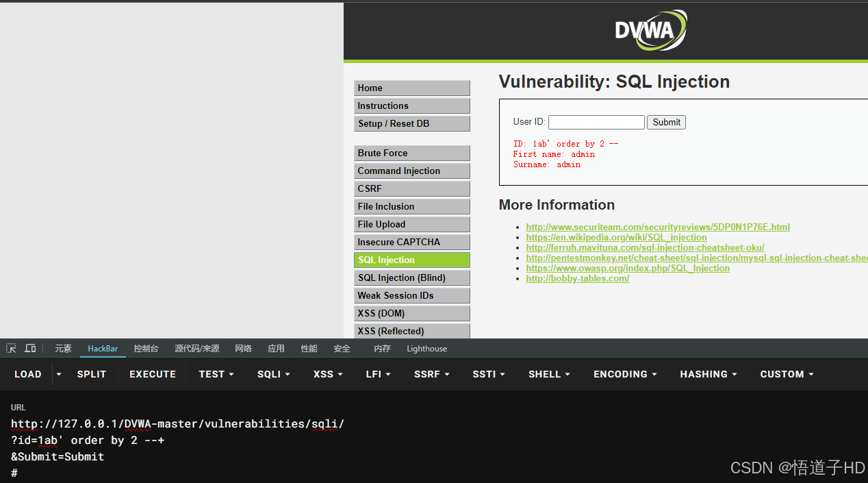The height and width of the screenshot is (483, 868).
Task: Select File Upload in sidebar
Action: (412, 224)
